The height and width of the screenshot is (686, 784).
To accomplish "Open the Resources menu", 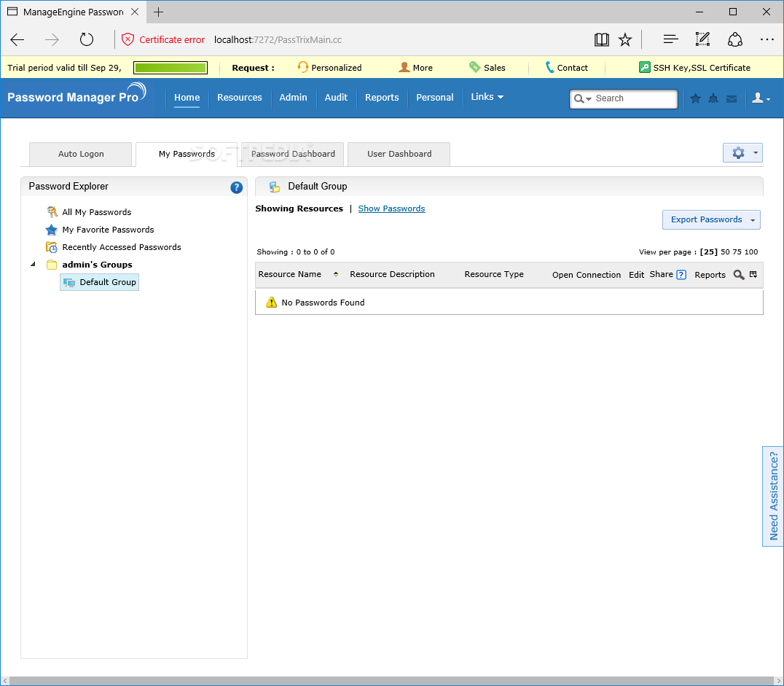I will tap(240, 98).
